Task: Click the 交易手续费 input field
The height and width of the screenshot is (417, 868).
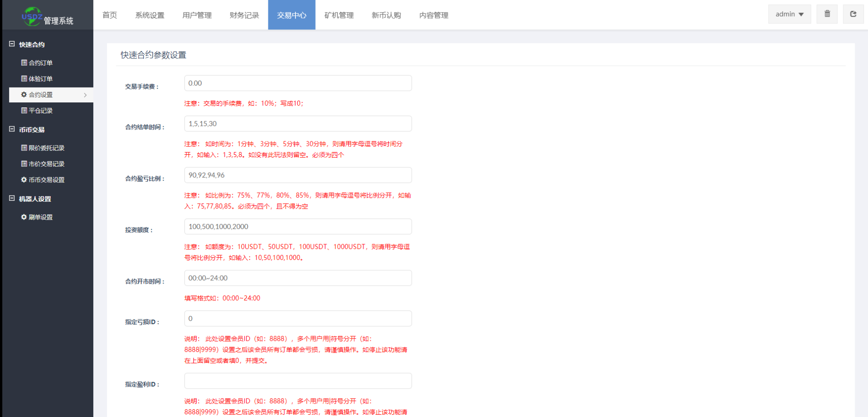Action: pos(297,83)
